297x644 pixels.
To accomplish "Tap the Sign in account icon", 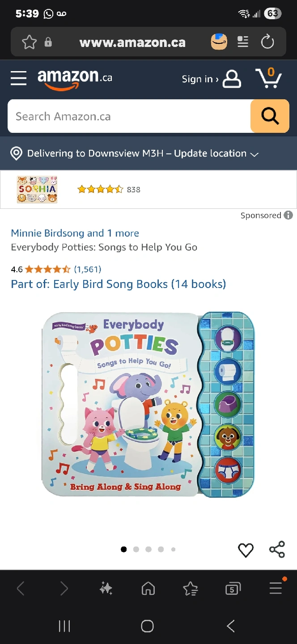I will [232, 79].
